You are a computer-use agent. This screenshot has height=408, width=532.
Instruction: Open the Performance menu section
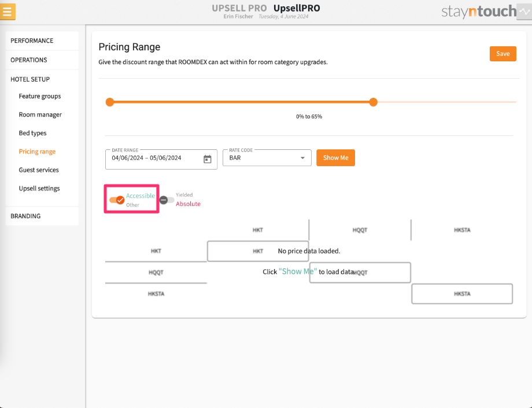pos(42,41)
